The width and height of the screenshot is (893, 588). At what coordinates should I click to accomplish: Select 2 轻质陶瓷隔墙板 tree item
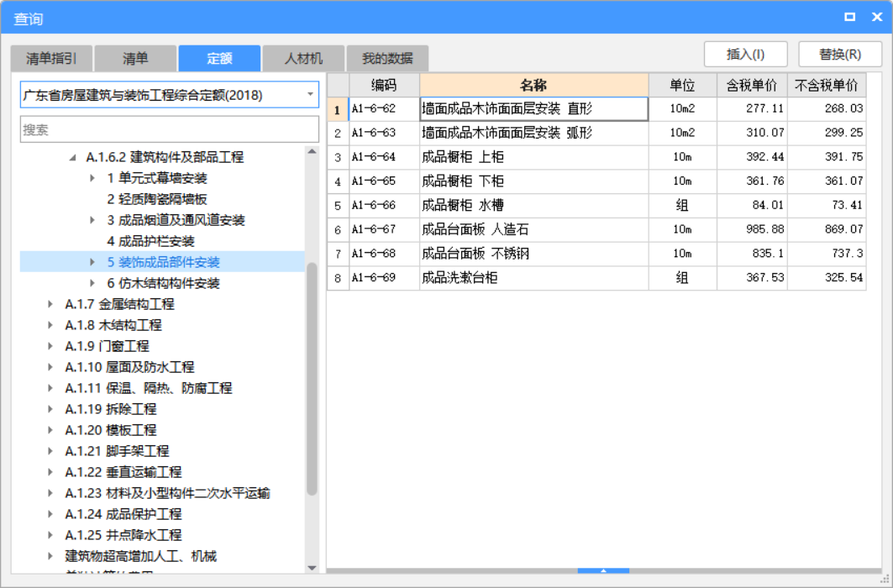click(x=156, y=199)
